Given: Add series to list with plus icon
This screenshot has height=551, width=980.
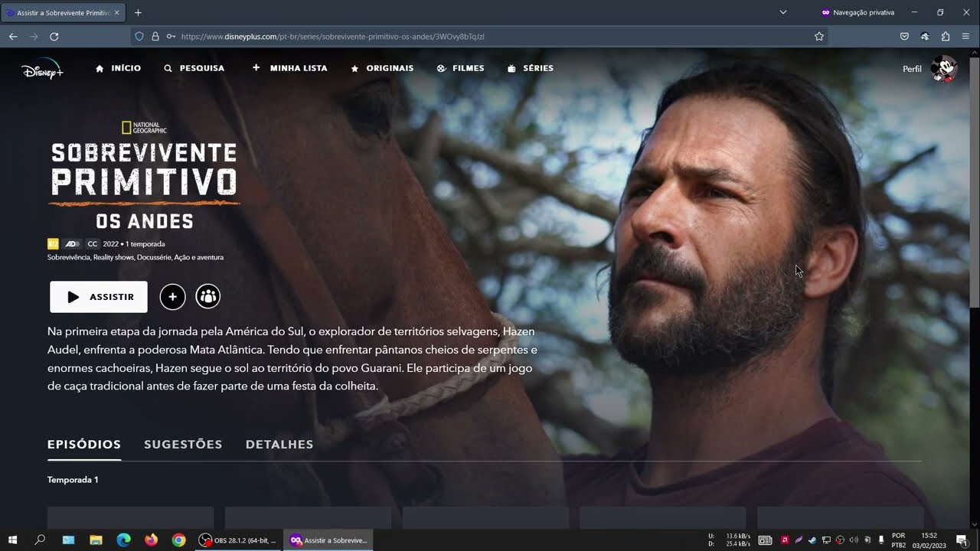Looking at the screenshot, I should pos(173,297).
